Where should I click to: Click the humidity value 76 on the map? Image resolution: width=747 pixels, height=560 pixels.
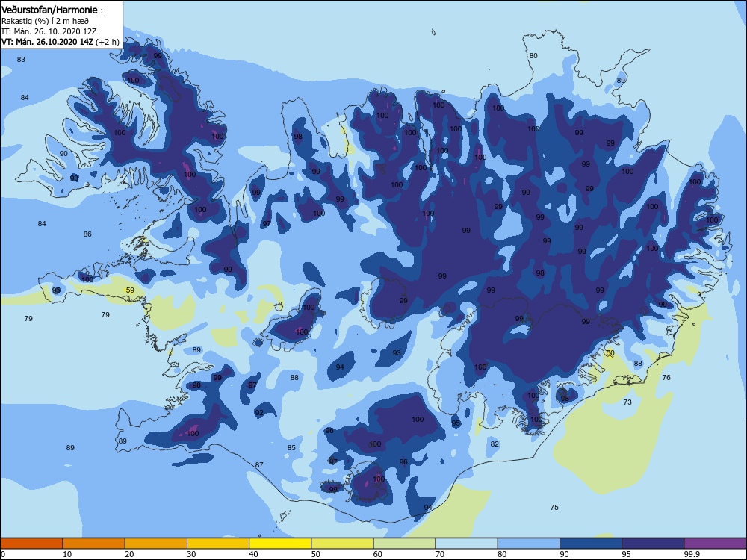(666, 377)
